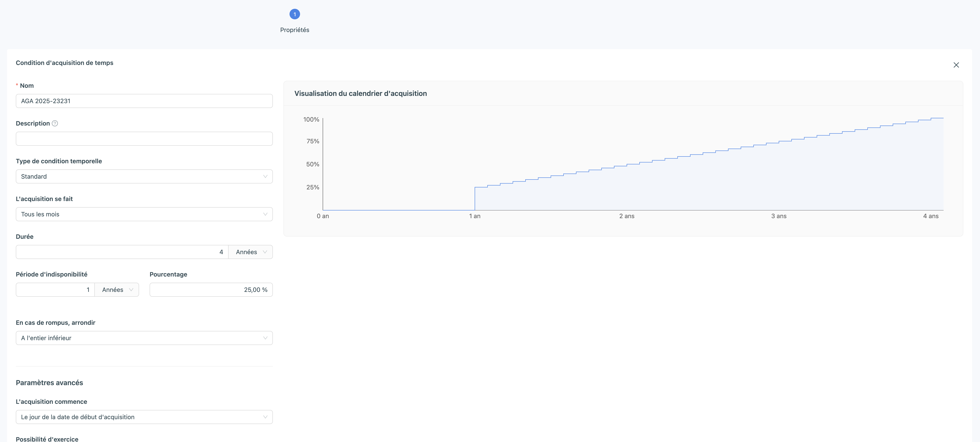The height and width of the screenshot is (442, 980).
Task: Click the 100% axis label on chart
Action: click(311, 120)
